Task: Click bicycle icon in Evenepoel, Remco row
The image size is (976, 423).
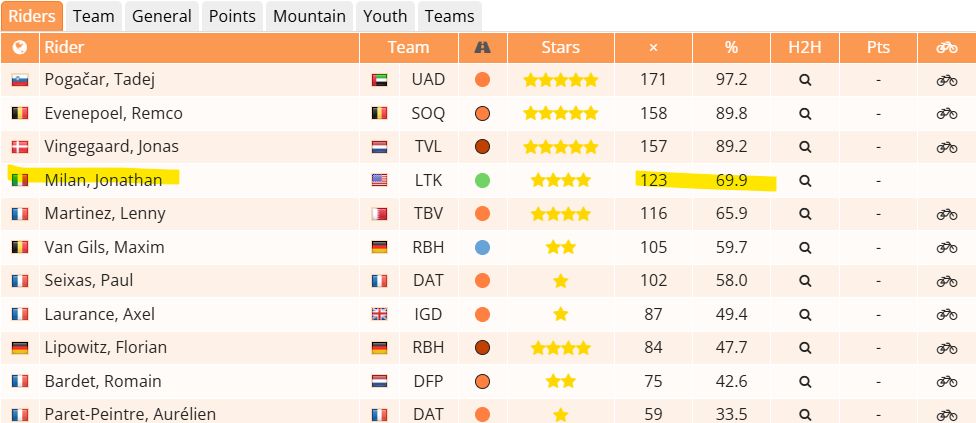Action: 947,114
